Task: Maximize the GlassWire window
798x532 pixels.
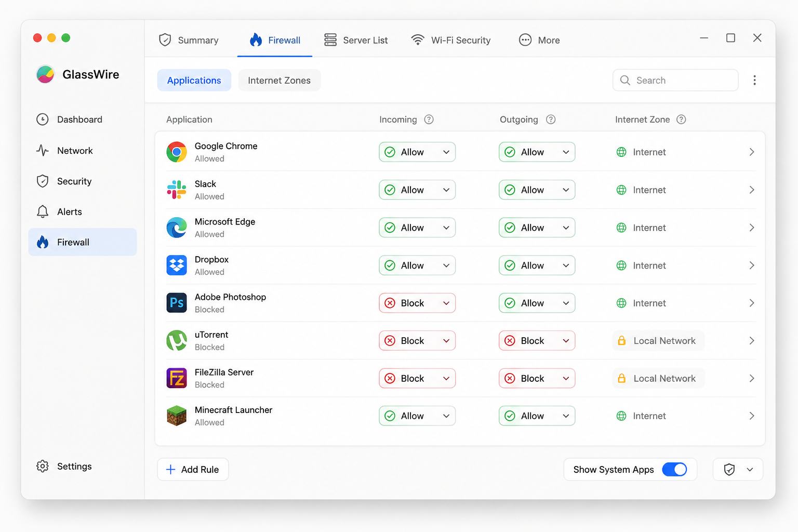Action: coord(730,38)
